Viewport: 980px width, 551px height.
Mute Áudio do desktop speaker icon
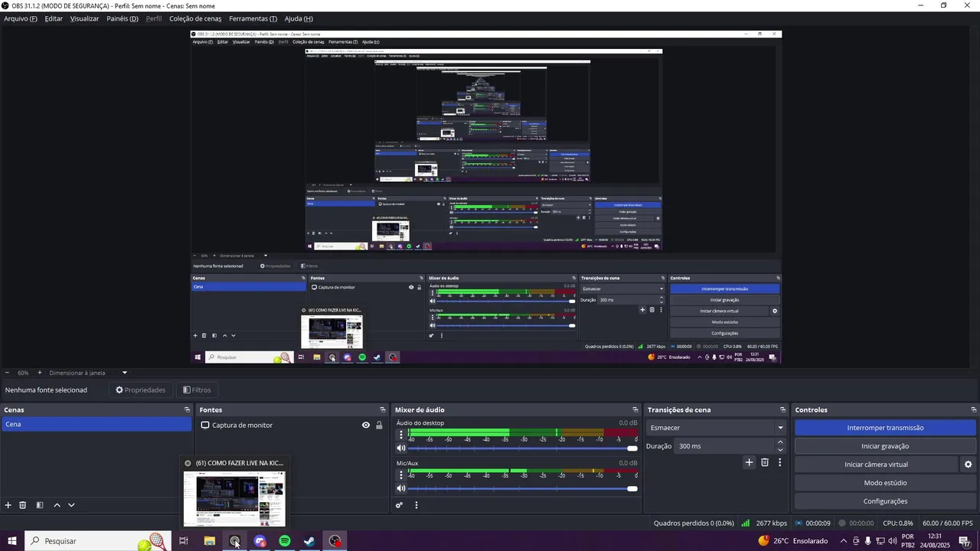pyautogui.click(x=400, y=448)
